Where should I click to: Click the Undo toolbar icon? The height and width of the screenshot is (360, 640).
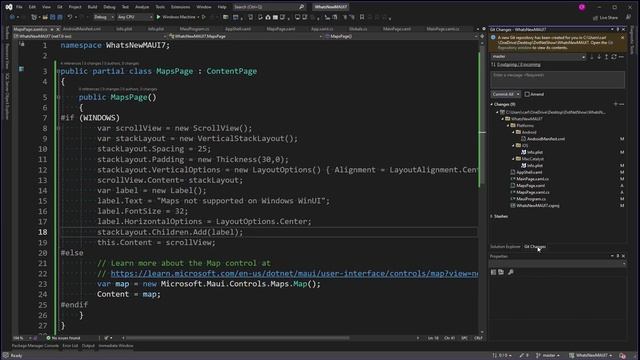tap(70, 17)
